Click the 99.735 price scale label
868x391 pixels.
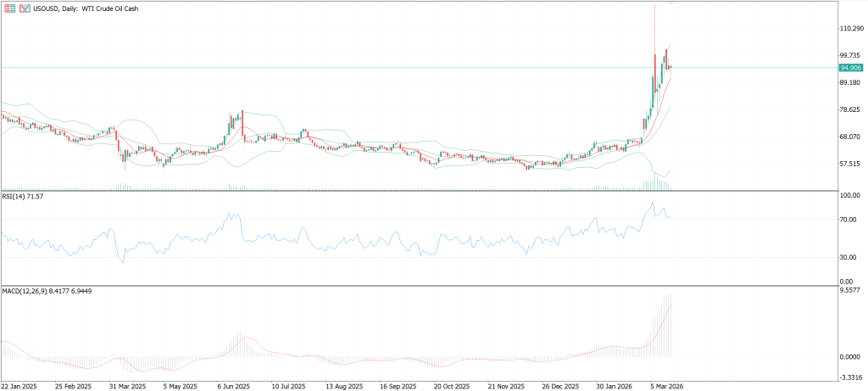pyautogui.click(x=851, y=55)
